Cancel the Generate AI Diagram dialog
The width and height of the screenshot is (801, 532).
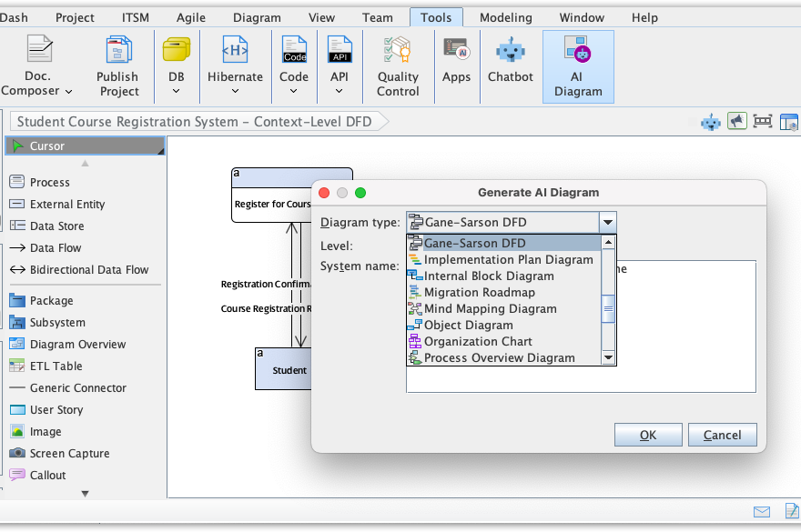(722, 435)
